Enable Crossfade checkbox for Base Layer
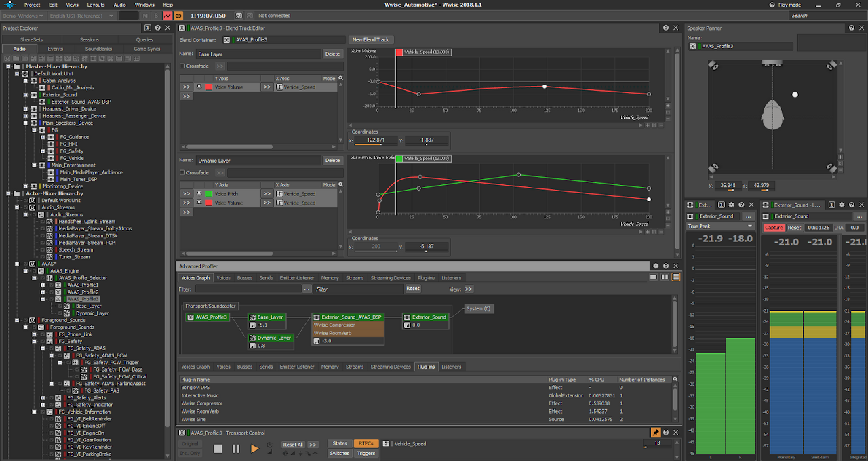This screenshot has height=461, width=868. pyautogui.click(x=182, y=66)
